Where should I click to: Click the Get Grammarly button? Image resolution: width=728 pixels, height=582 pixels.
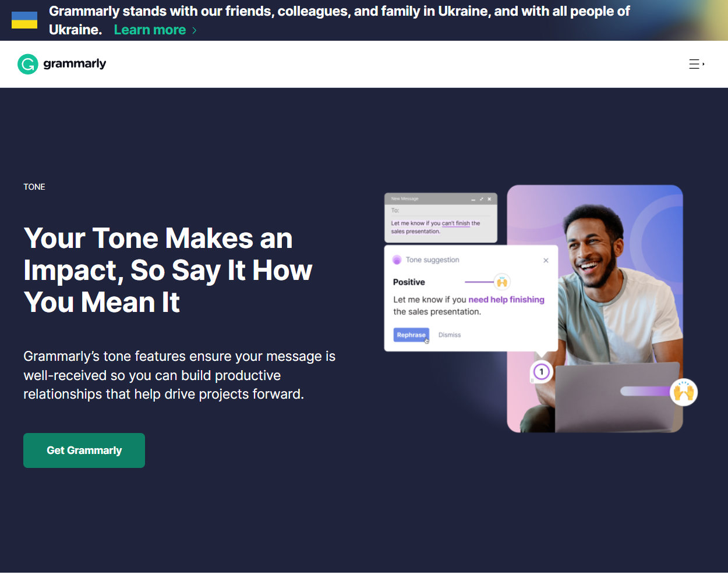tap(84, 450)
